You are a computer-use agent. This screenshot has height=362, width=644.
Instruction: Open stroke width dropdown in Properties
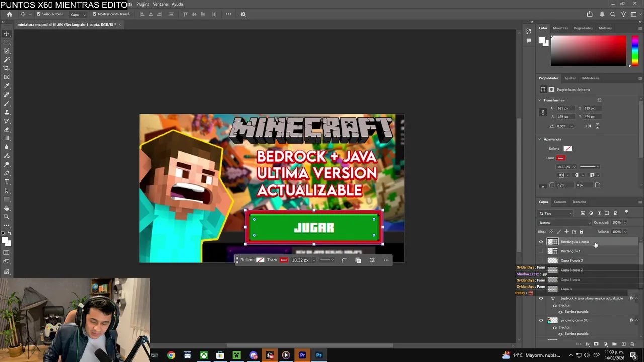pos(574,167)
